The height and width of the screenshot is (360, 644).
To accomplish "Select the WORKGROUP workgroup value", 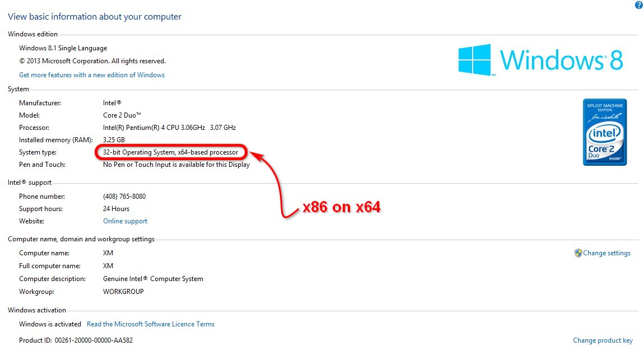I will click(123, 292).
